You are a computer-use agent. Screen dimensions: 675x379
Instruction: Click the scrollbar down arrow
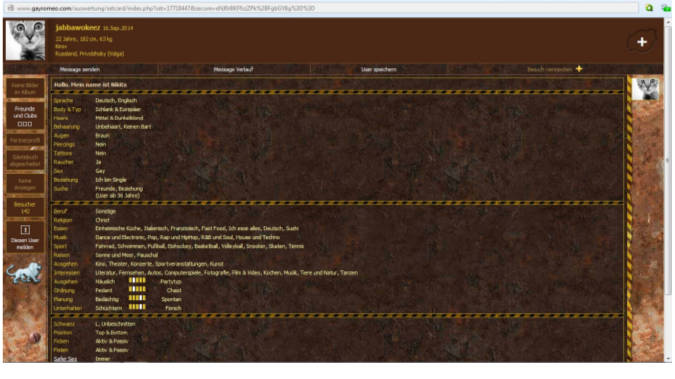(668, 359)
